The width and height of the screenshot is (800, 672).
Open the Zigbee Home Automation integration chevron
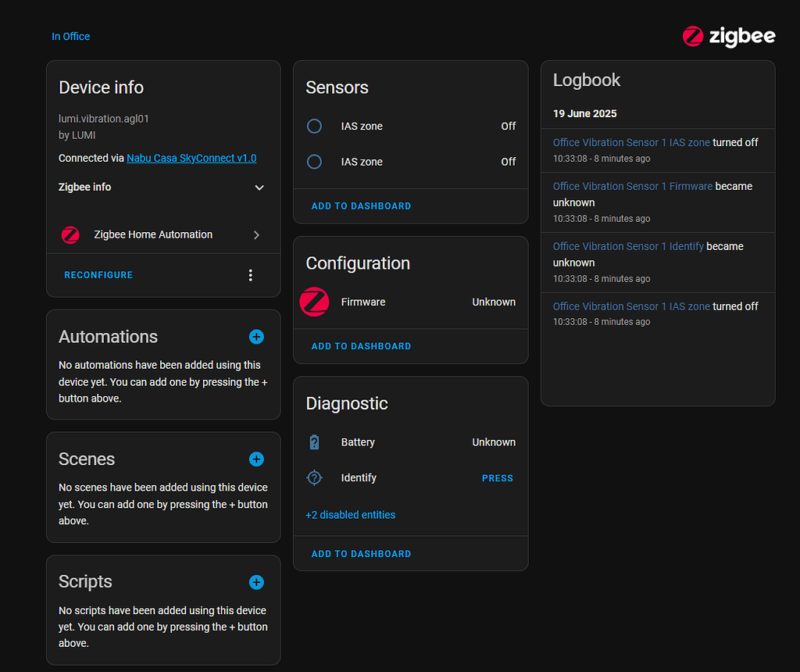(x=256, y=235)
